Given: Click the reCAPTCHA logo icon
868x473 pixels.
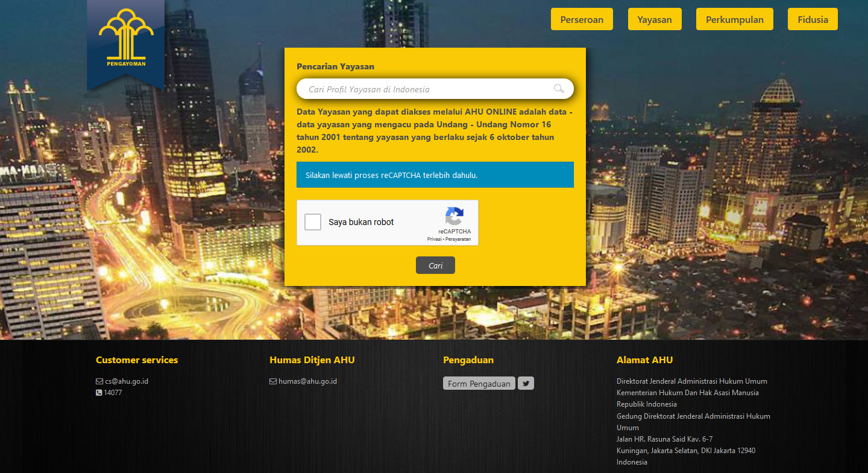Looking at the screenshot, I should pos(454,217).
